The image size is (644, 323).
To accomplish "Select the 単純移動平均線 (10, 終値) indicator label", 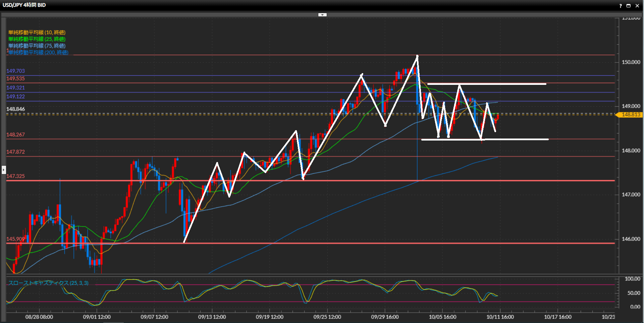I will point(37,33).
